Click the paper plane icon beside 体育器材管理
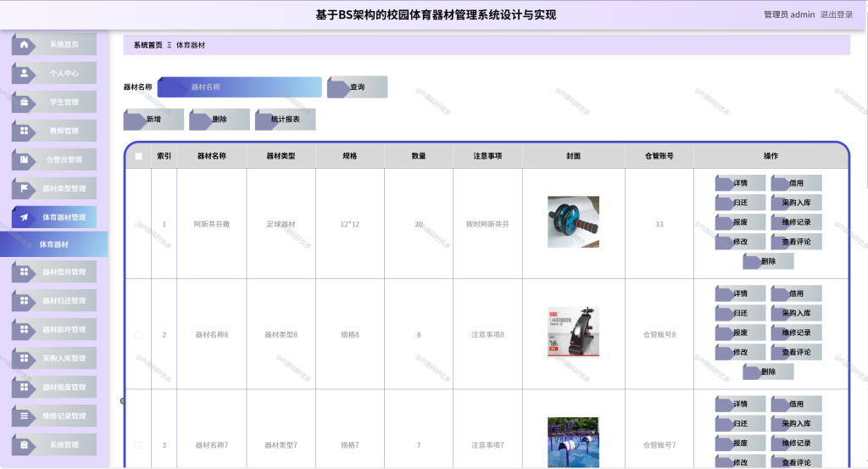The image size is (868, 469). pyautogui.click(x=24, y=217)
